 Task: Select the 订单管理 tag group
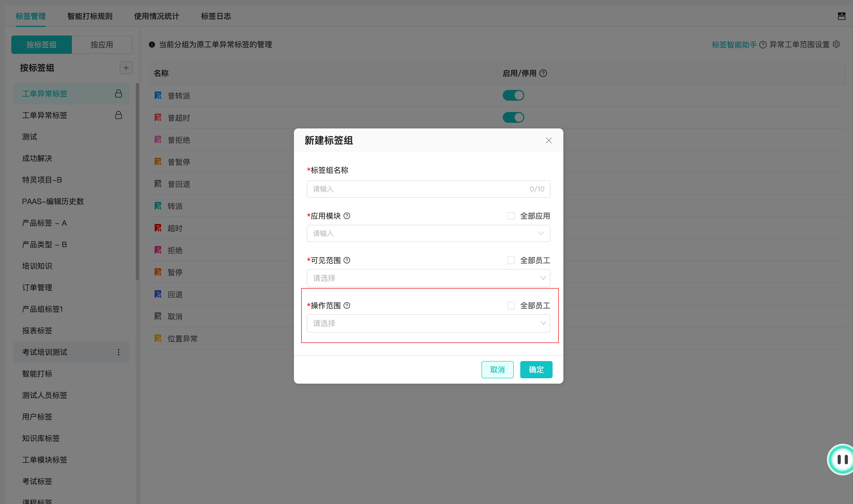(71, 288)
